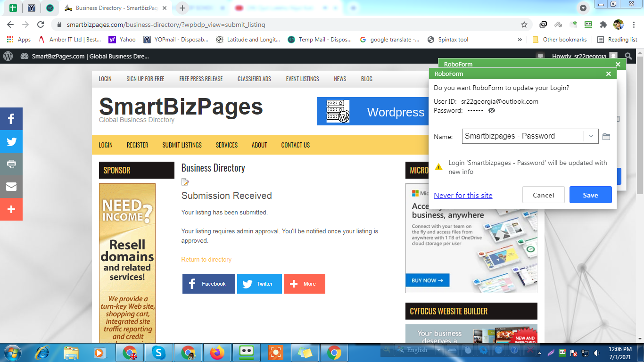This screenshot has width=644, height=362.
Task: Click the interlocking chain-link extension icon
Action: click(543, 25)
